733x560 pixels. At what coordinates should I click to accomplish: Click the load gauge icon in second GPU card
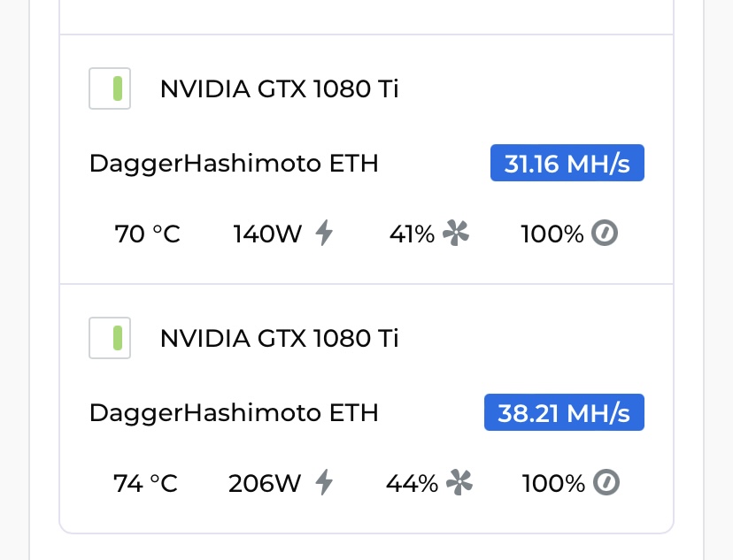606,482
